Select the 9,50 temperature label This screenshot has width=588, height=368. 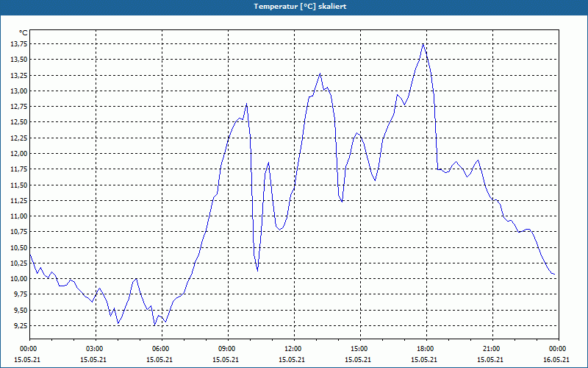(x=21, y=310)
